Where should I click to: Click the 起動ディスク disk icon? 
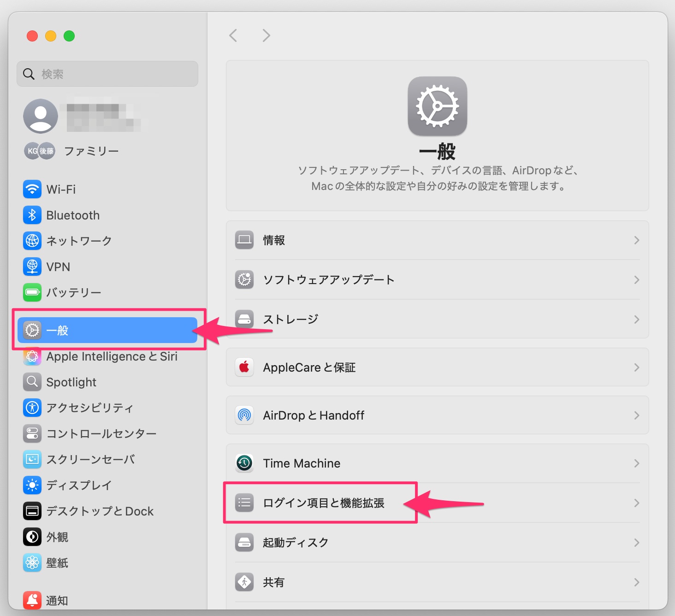coord(244,542)
